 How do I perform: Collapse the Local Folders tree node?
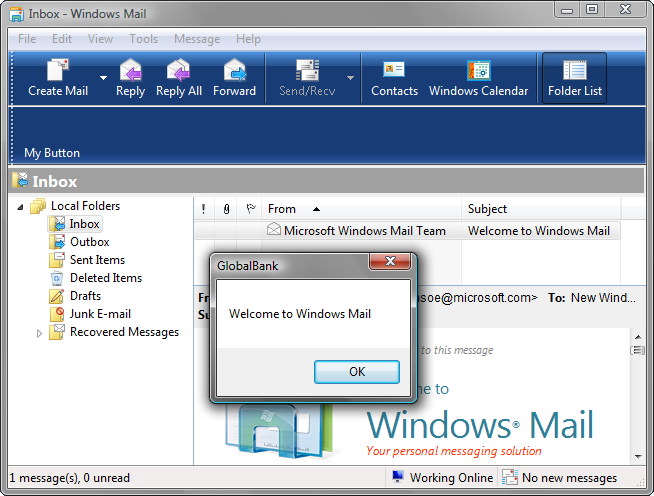coord(20,206)
